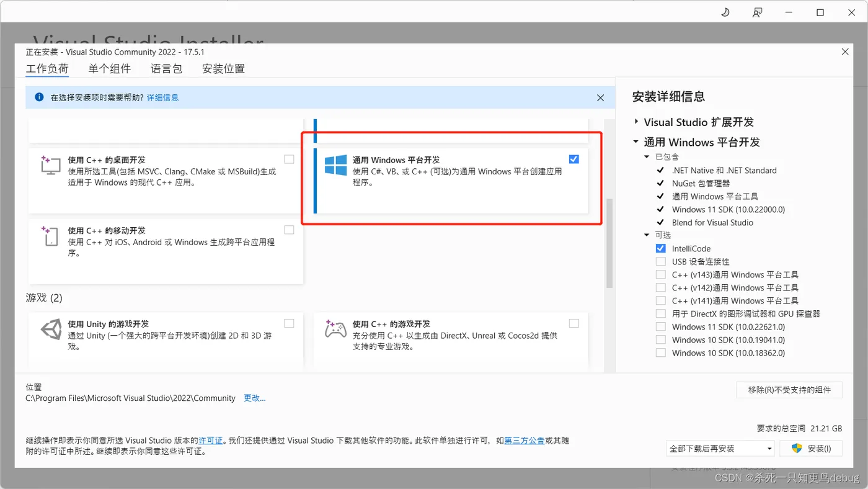868x489 pixels.
Task: Open the 第三方公告 third-party notices link
Action: [x=525, y=440]
